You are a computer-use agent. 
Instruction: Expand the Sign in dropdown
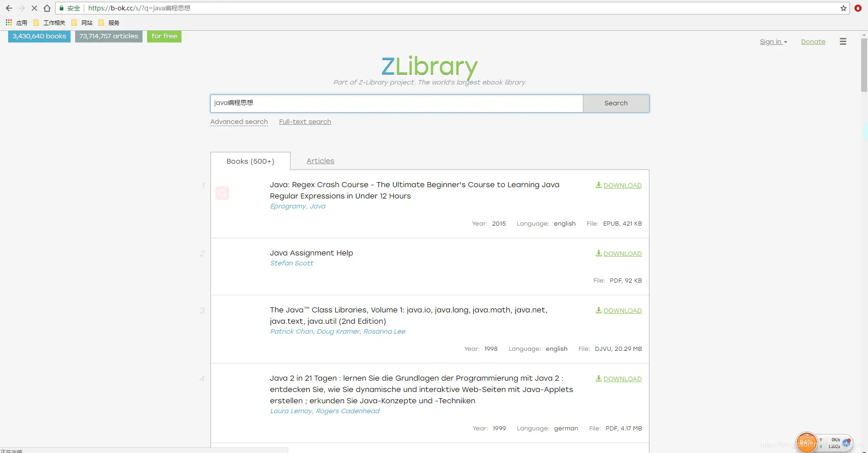click(773, 42)
